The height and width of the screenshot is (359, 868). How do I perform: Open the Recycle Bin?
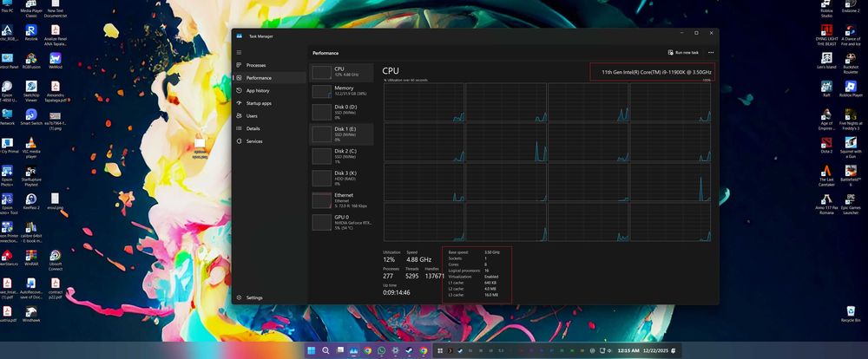click(851, 314)
